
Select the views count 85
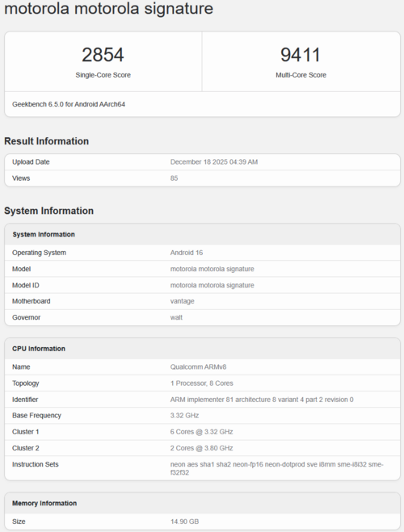click(175, 178)
